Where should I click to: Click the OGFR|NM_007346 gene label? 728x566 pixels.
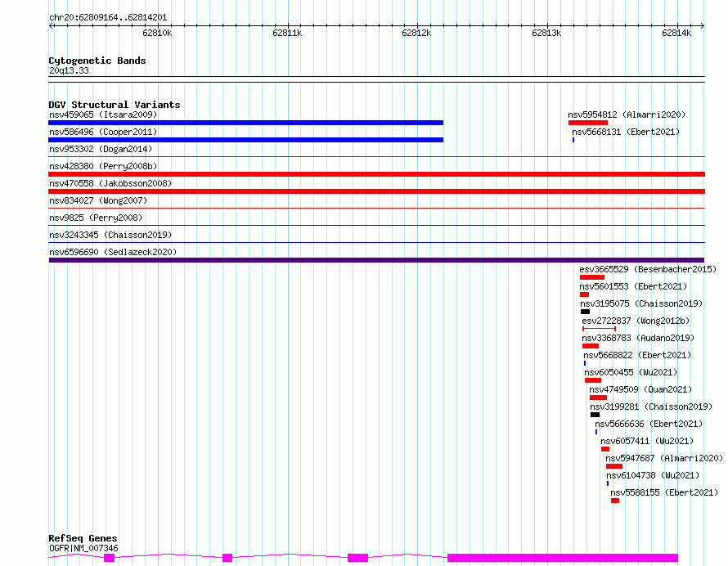click(83, 548)
